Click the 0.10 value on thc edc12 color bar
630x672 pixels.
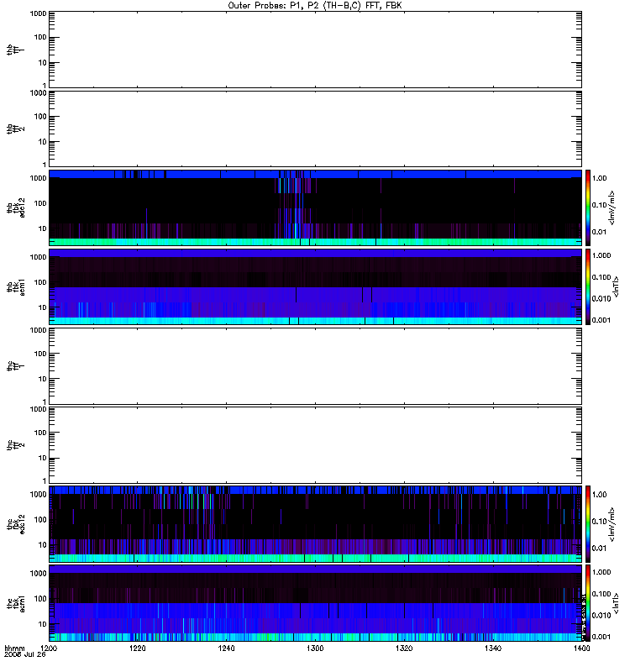point(599,521)
